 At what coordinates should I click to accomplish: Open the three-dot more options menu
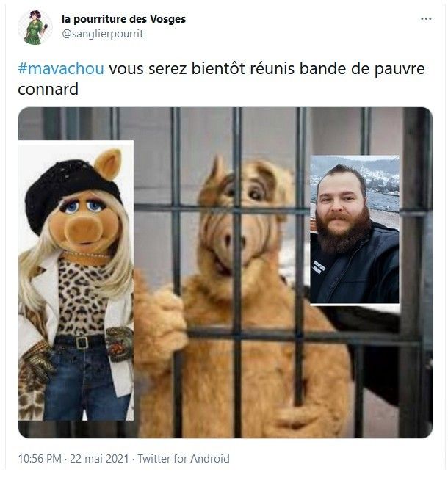426,19
